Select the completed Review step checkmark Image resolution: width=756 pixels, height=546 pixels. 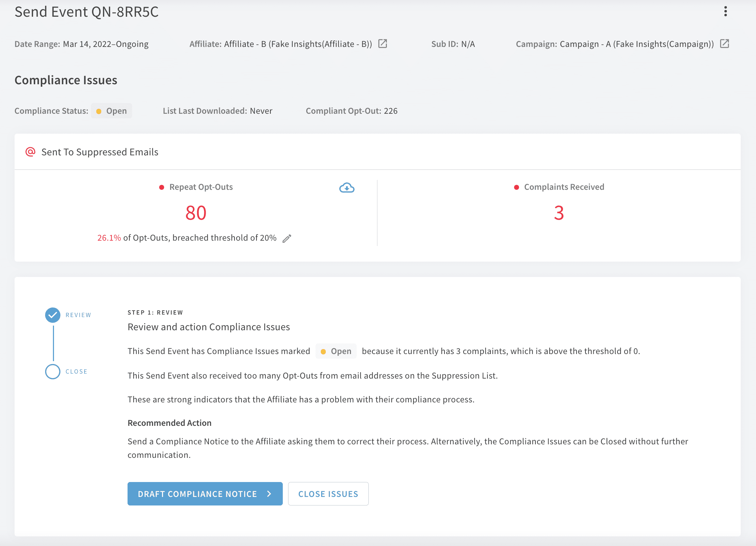[53, 315]
